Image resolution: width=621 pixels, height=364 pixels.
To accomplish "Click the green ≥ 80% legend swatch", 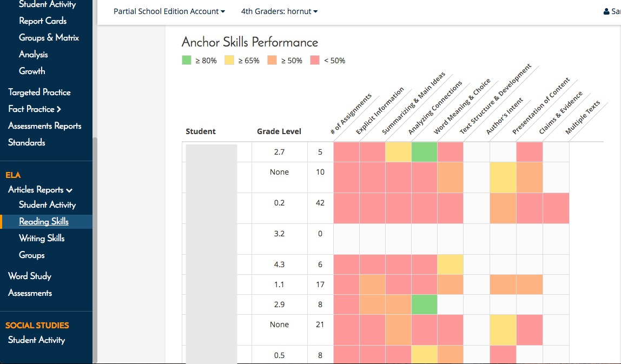I will (187, 61).
